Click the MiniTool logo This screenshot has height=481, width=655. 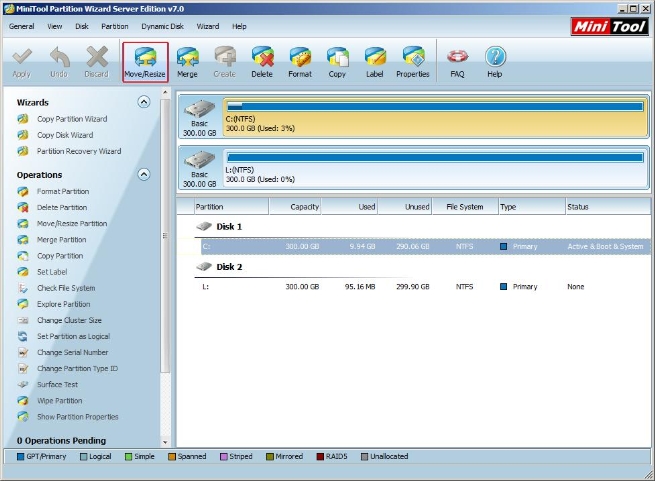[x=609, y=27]
